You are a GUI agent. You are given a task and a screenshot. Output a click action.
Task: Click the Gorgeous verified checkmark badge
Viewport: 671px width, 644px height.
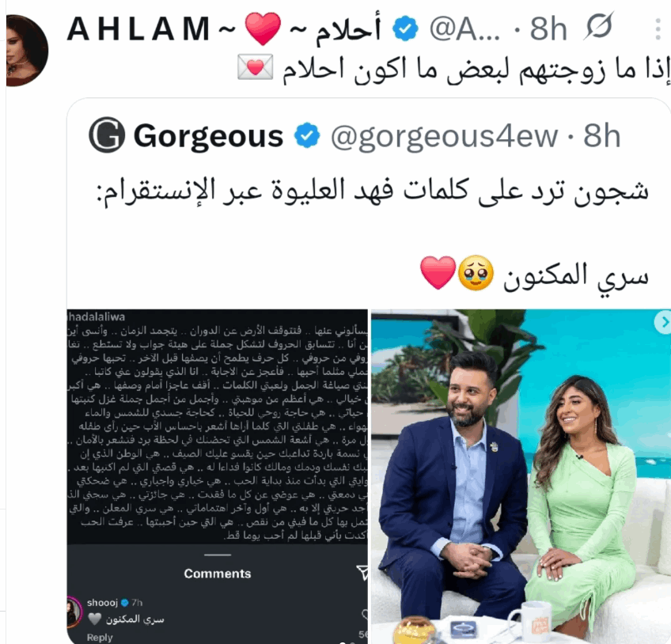[307, 135]
